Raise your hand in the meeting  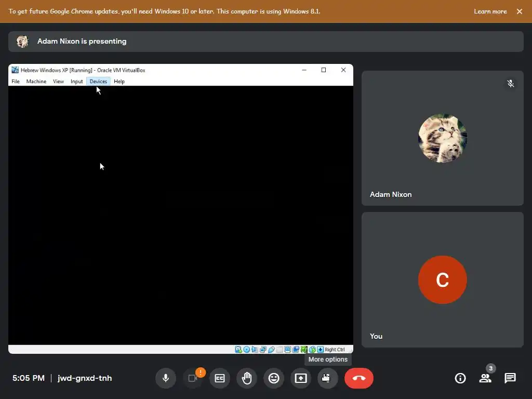coord(247,378)
